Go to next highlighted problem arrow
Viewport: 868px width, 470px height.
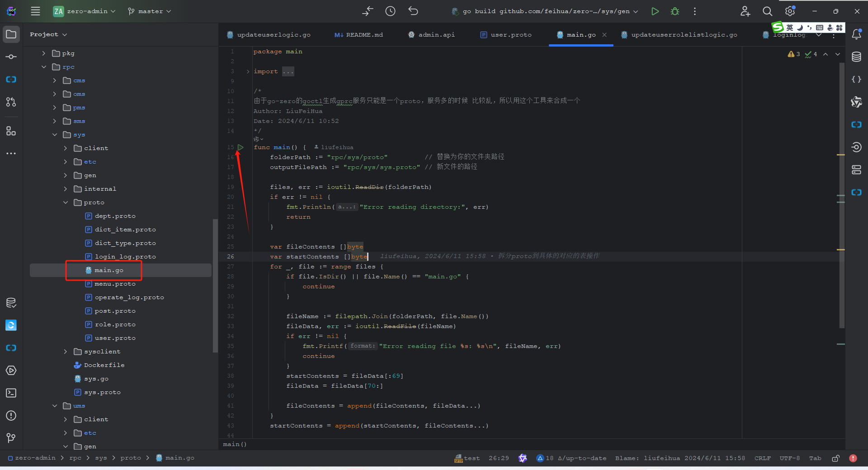(838, 54)
